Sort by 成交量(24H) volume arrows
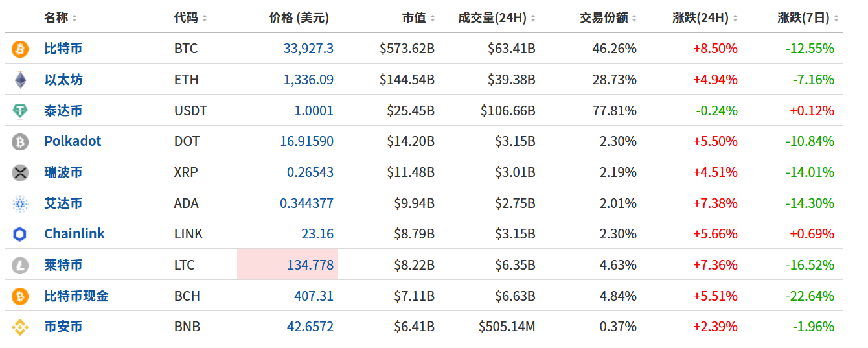This screenshot has height=348, width=868. [x=533, y=19]
